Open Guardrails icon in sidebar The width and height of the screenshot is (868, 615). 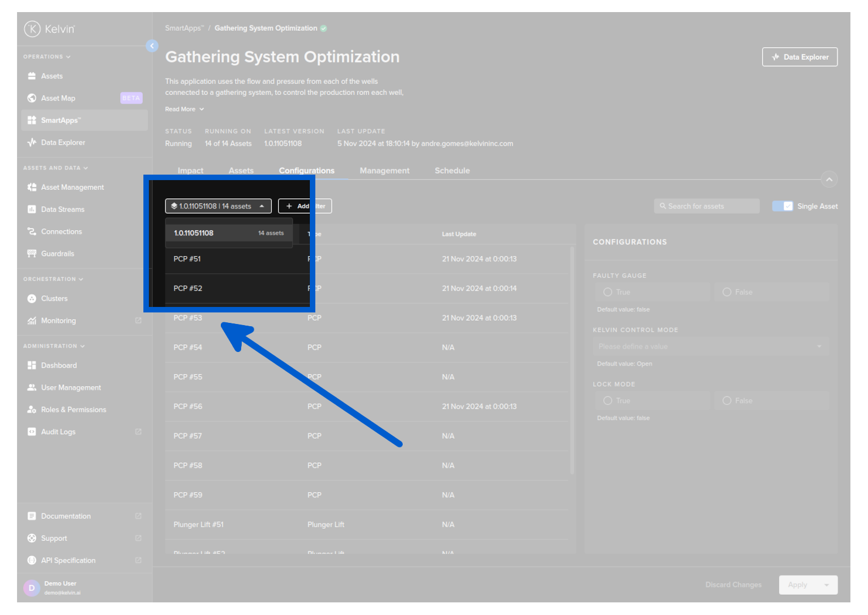32,254
